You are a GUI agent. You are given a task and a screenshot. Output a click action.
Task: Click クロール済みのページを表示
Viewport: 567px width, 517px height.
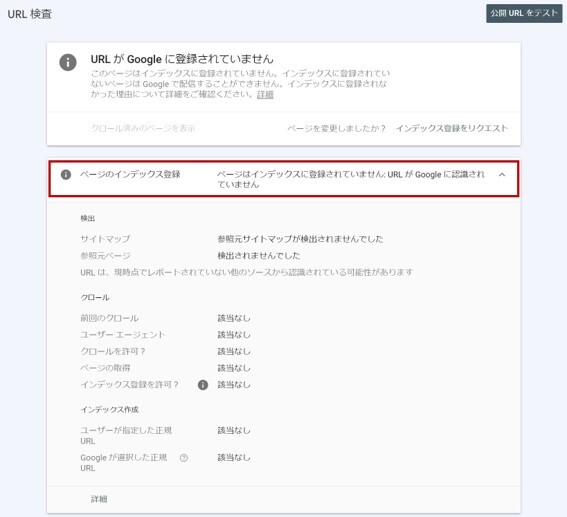pos(143,128)
